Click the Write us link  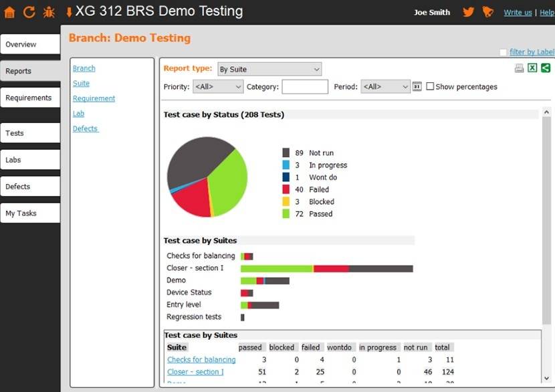pos(518,13)
